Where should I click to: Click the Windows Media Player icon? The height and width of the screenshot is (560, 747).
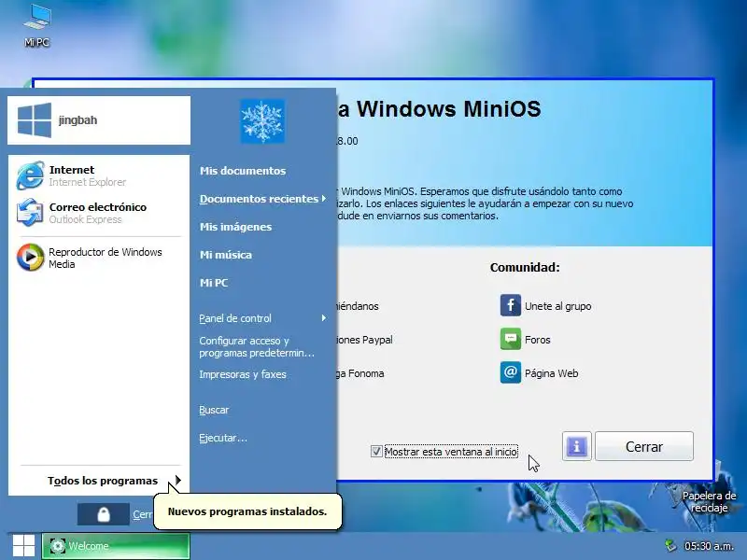click(30, 258)
